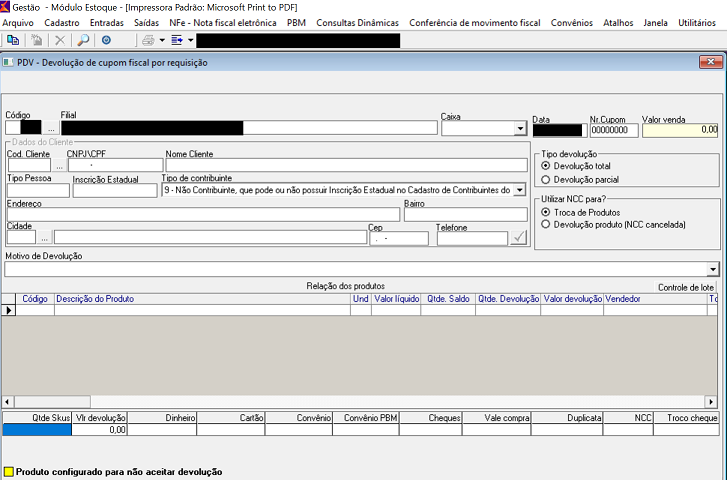The width and height of the screenshot is (727, 480).
Task: Open the Consultas Dinâmicas menu
Action: tap(357, 22)
